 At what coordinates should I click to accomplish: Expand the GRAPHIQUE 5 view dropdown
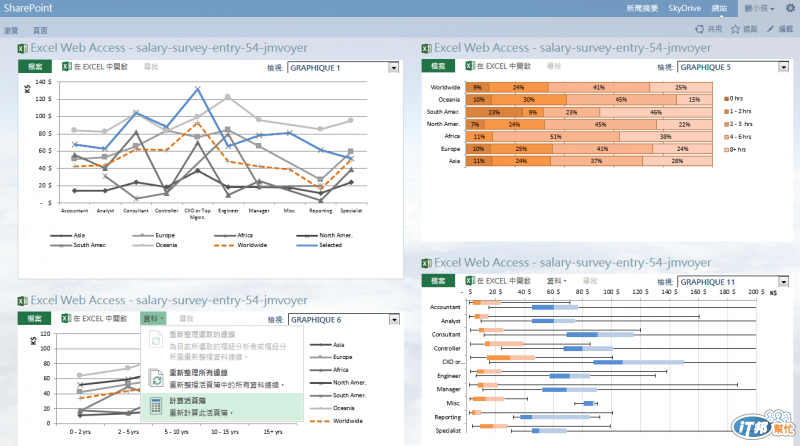(x=784, y=67)
